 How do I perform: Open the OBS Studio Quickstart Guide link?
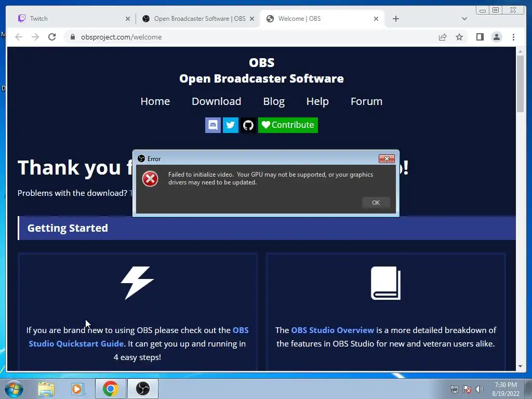click(x=139, y=337)
